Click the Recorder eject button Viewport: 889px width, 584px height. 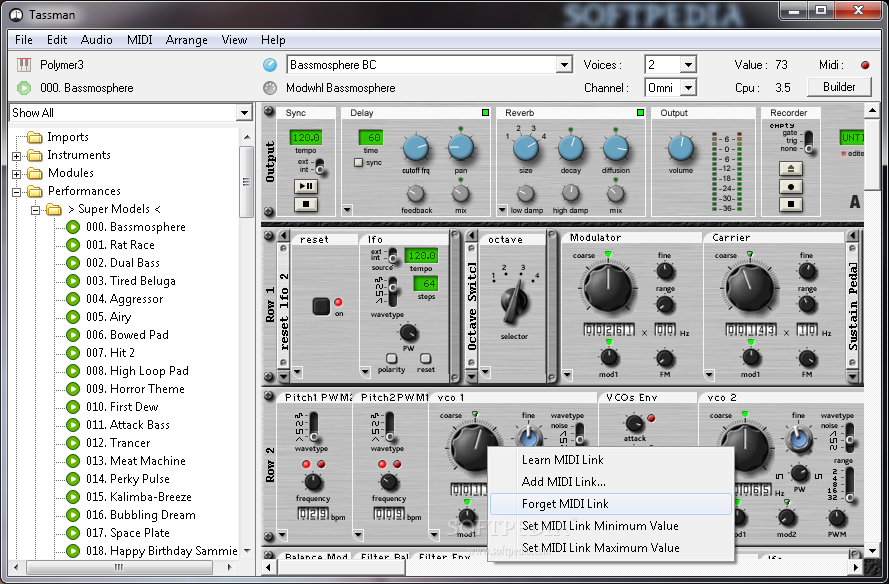tap(791, 168)
